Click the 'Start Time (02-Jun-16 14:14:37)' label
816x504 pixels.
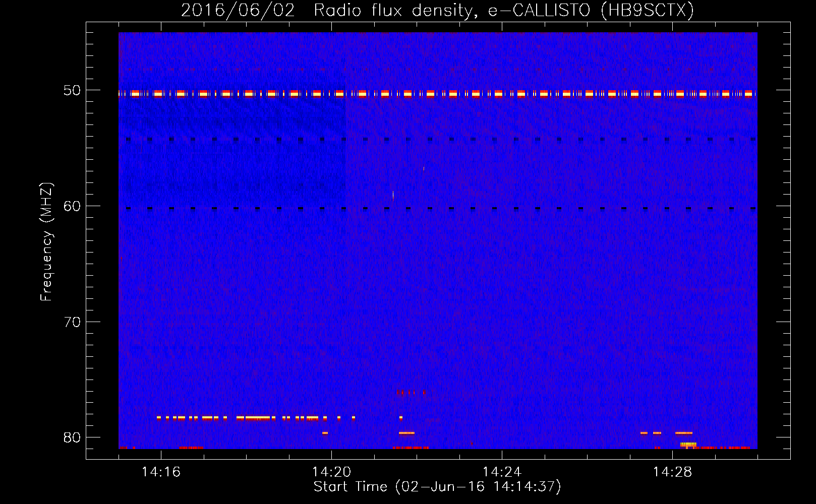[437, 487]
